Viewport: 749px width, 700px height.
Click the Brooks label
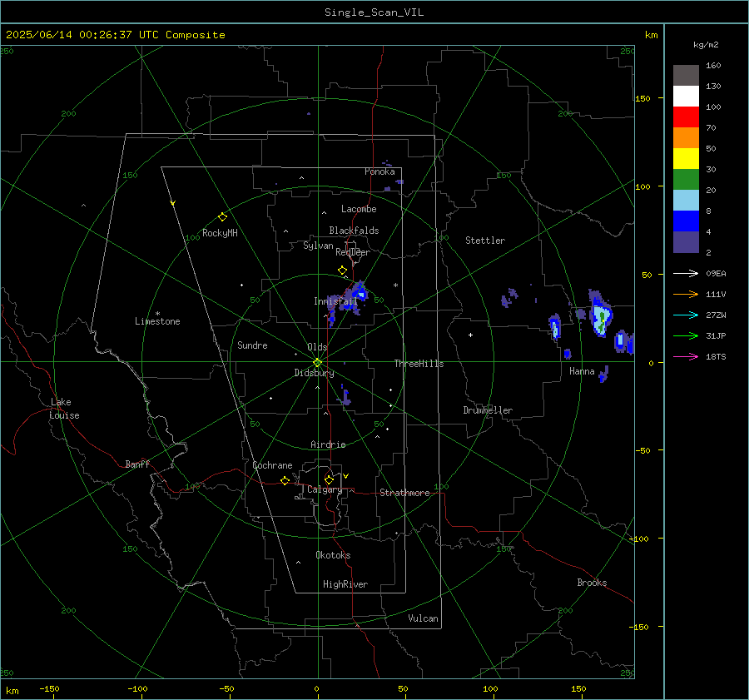click(x=592, y=583)
